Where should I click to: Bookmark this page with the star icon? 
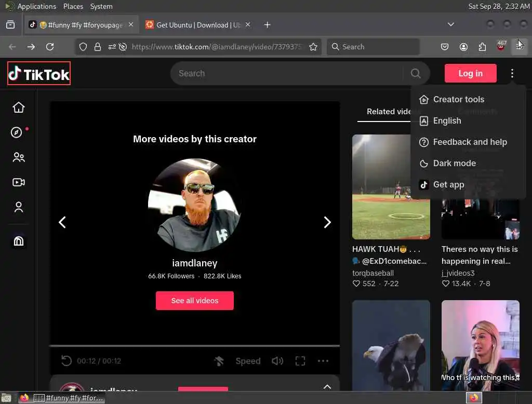(x=313, y=47)
